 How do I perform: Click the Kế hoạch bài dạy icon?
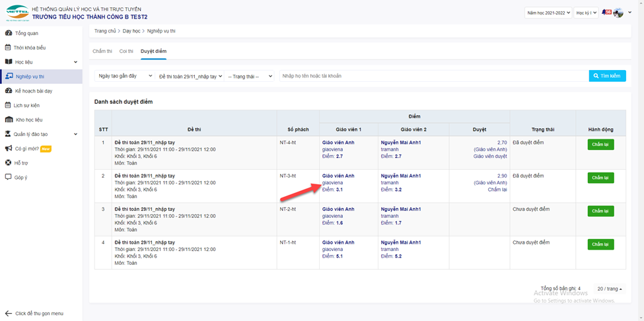pos(9,91)
